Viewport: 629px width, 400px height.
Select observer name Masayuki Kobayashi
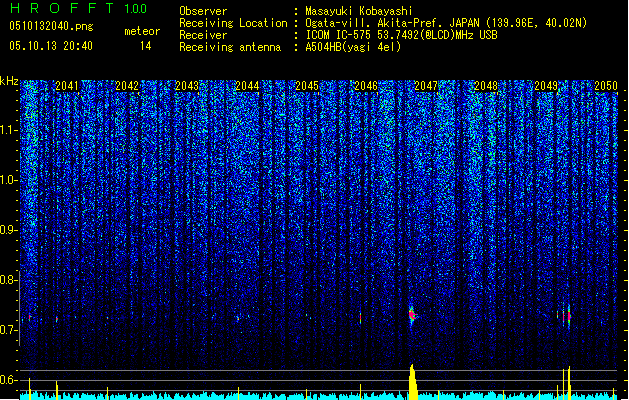[359, 11]
